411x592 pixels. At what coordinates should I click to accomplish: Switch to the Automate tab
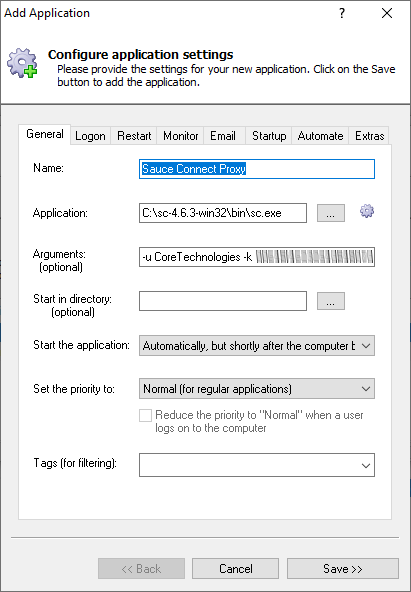pos(320,136)
